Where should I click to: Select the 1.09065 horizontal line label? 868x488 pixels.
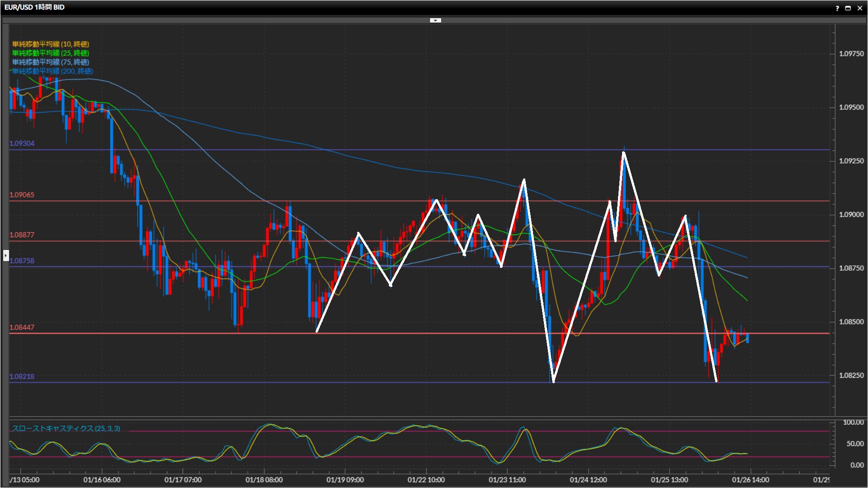point(22,195)
